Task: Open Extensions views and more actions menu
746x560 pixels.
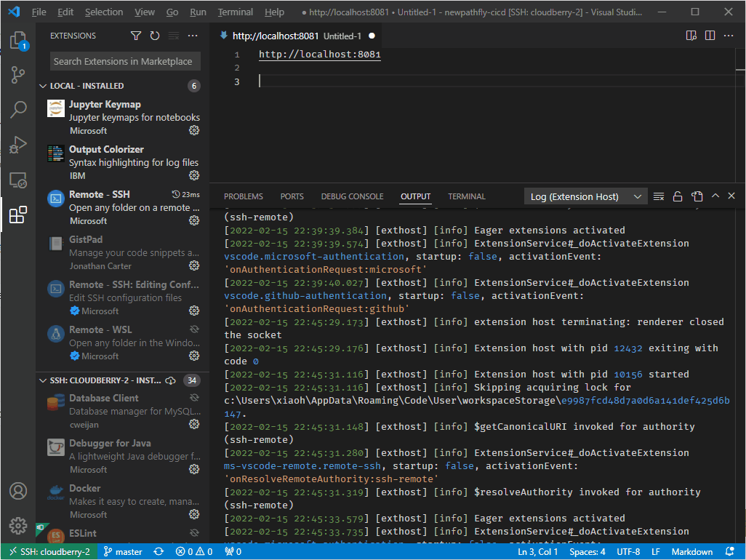Action: tap(193, 36)
